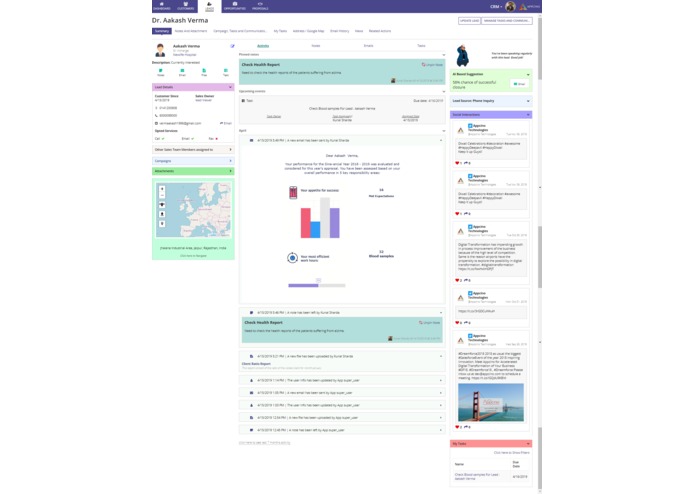Open the Proposals nav icon
Viewport: 695px width, 494px height.
click(260, 6)
